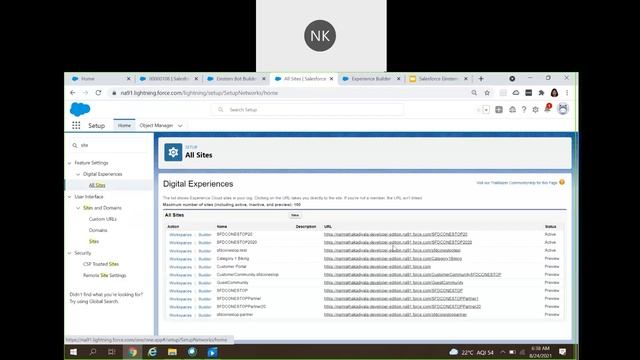The height and width of the screenshot is (360, 640).
Task: Open the favorites list dropdown arrow
Action: tap(486, 109)
